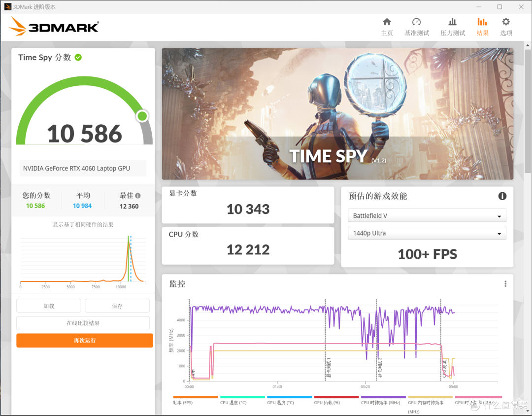Click the CPU 分数 value 12 212

coord(248,250)
